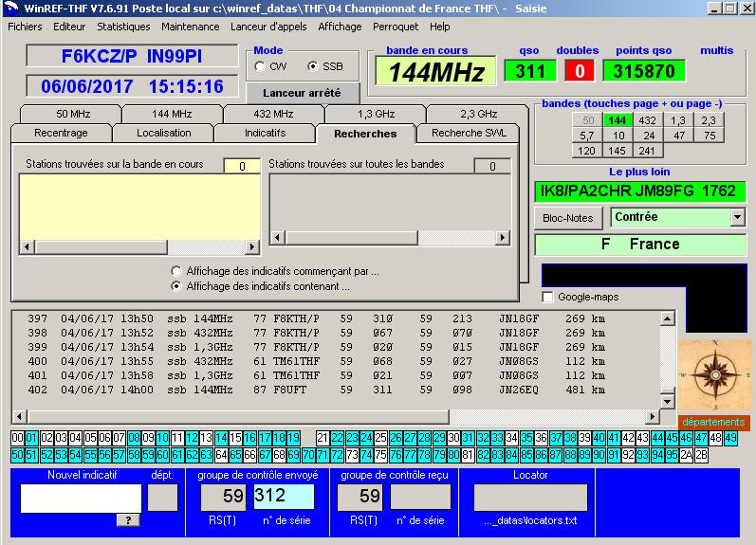756x545 pixels.
Task: Open the Lanceur d'appels menu
Action: (268, 27)
